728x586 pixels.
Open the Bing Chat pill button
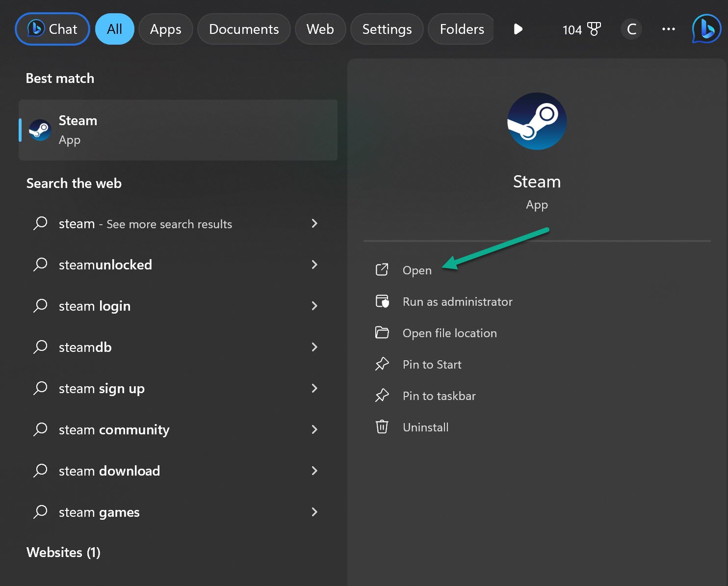coord(52,29)
